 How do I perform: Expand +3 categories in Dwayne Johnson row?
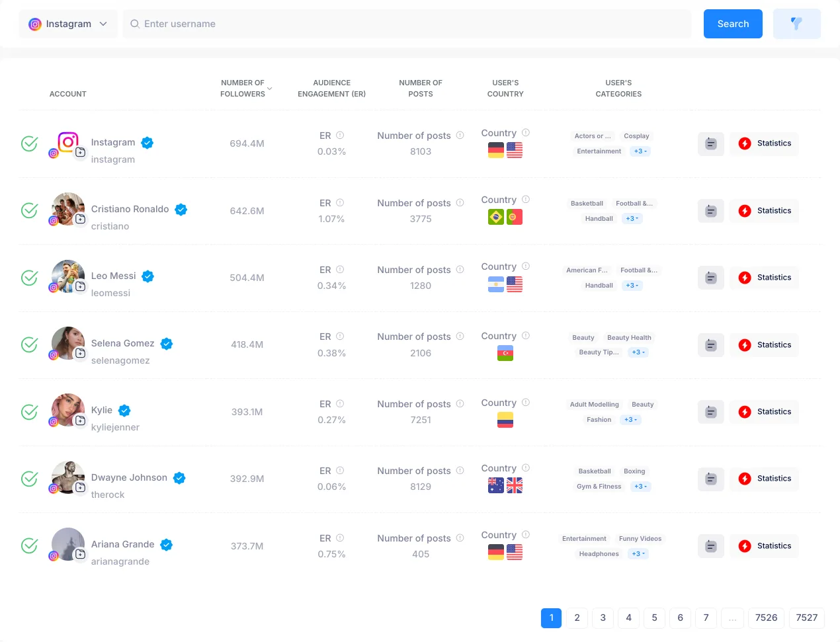[x=641, y=487]
